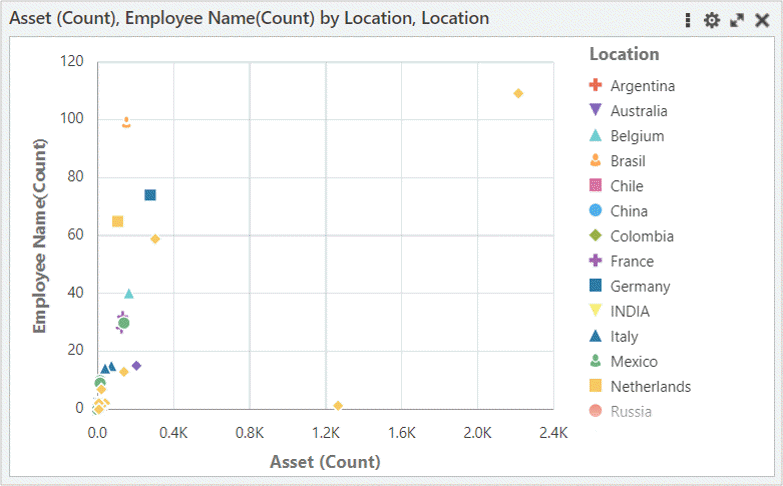Viewport: 783px width, 486px height.
Task: Click the Brasil orange data point near 100
Action: pos(126,122)
